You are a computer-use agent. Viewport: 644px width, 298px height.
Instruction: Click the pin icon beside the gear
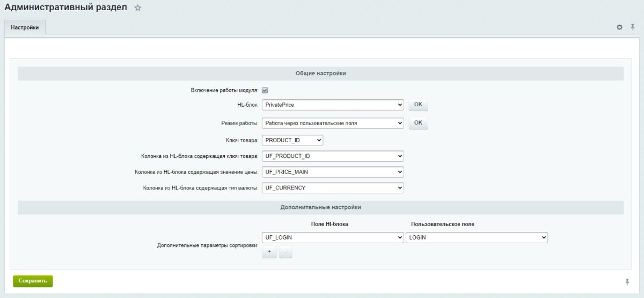coord(633,27)
